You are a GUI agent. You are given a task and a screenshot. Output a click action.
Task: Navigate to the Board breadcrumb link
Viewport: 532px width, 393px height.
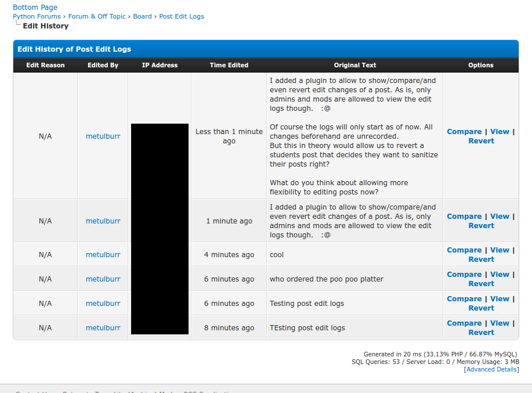pos(142,16)
